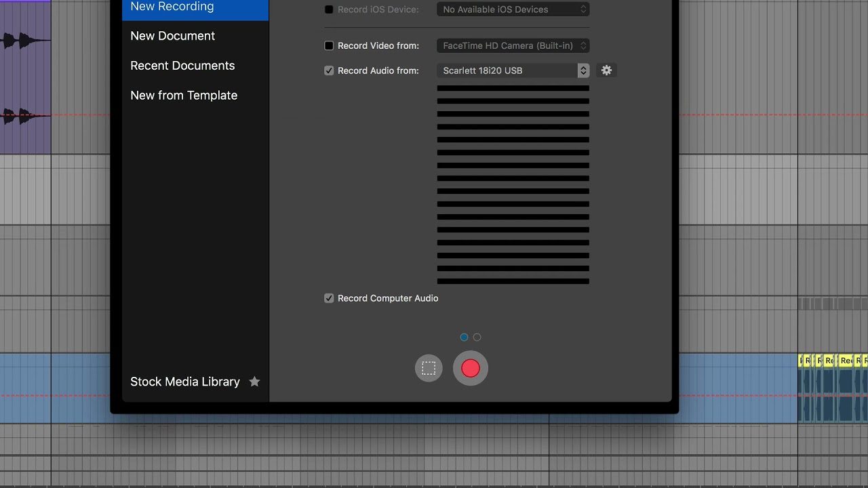Uncheck Record Computer Audio

[x=329, y=298]
